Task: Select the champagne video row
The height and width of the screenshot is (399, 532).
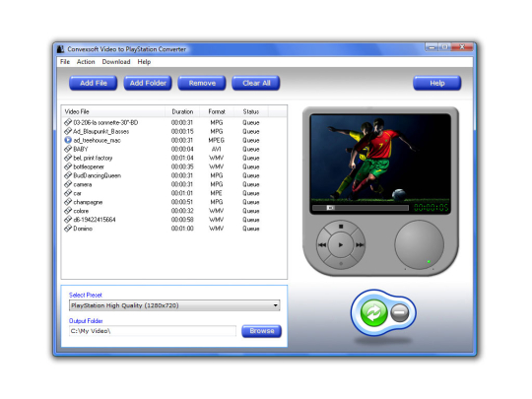Action: (173, 202)
